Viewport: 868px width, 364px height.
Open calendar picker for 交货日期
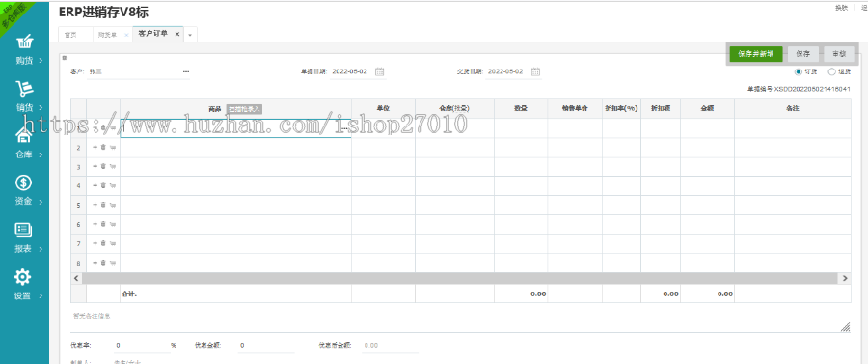pyautogui.click(x=535, y=71)
